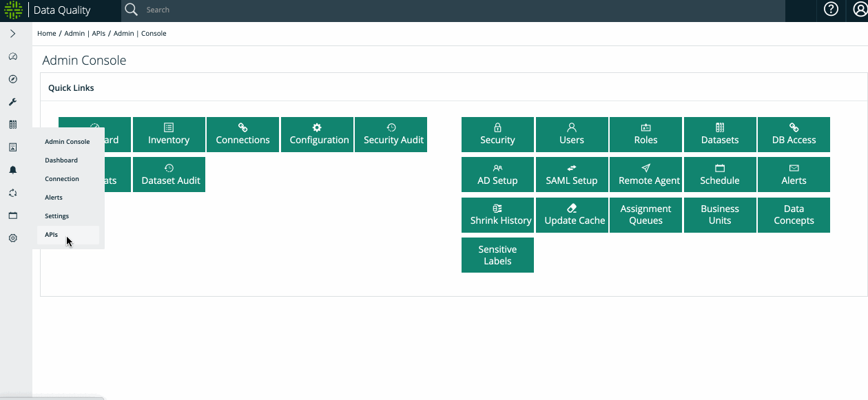Open the help question mark icon
The width and height of the screenshot is (868, 400).
point(831,10)
